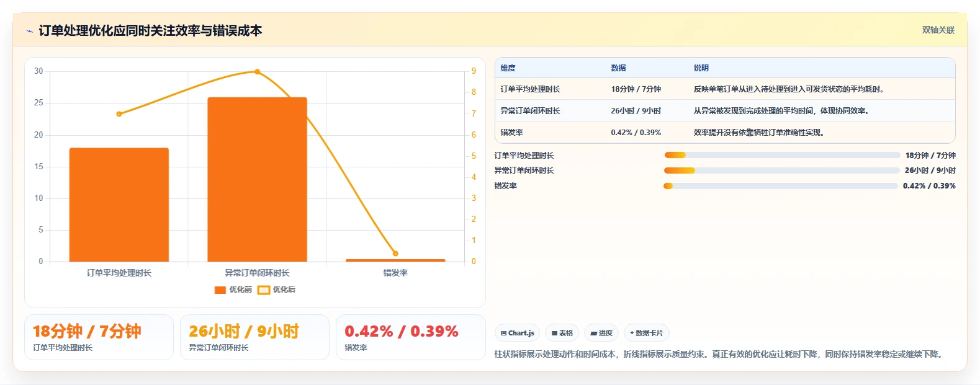This screenshot has width=980, height=385.
Task: Click x-axis label 异常订单闭环时长 under the chart
Action: (257, 273)
